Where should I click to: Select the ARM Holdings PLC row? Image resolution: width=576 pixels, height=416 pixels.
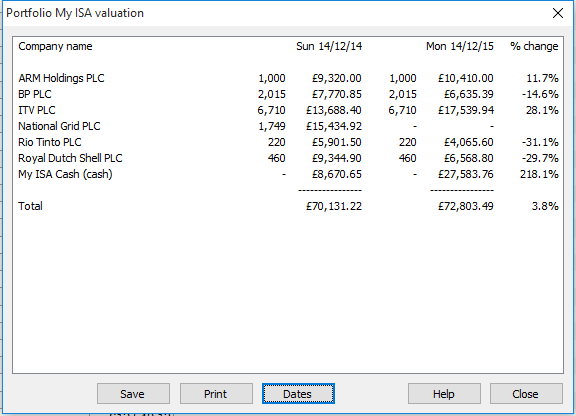288,78
